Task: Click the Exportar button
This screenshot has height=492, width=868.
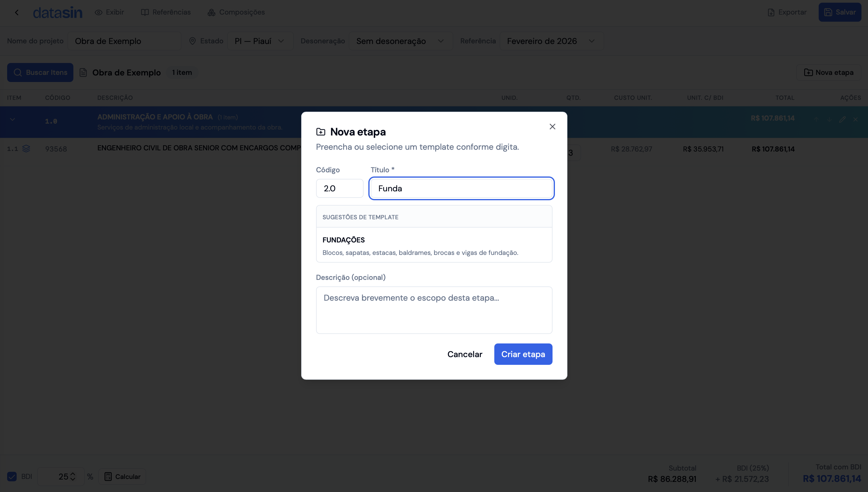Action: [787, 12]
